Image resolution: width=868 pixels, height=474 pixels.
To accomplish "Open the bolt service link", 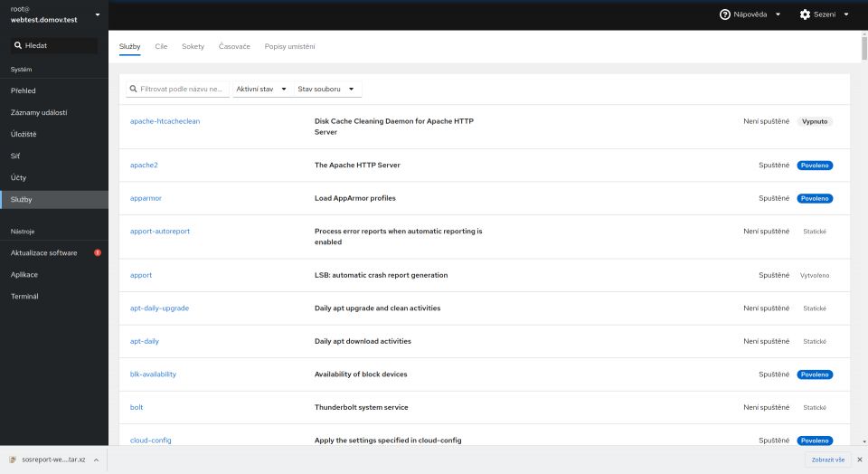I will coord(137,407).
